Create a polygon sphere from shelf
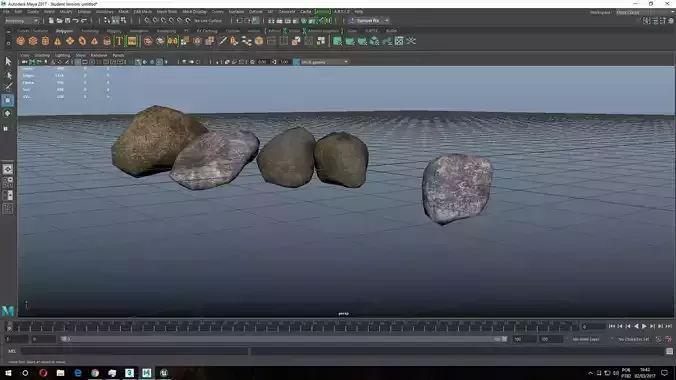The width and height of the screenshot is (676, 380). click(20, 41)
